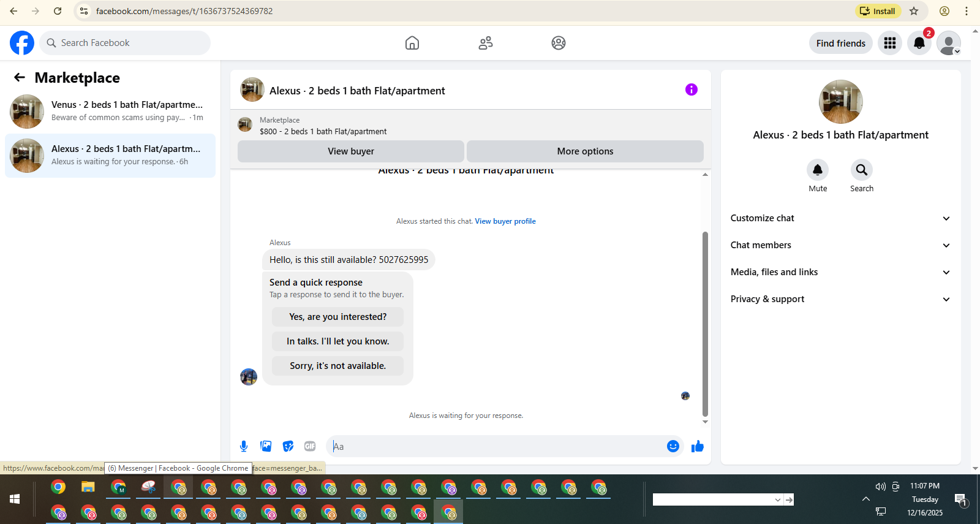Navigate back in browser
This screenshot has height=524, width=980.
[x=13, y=11]
